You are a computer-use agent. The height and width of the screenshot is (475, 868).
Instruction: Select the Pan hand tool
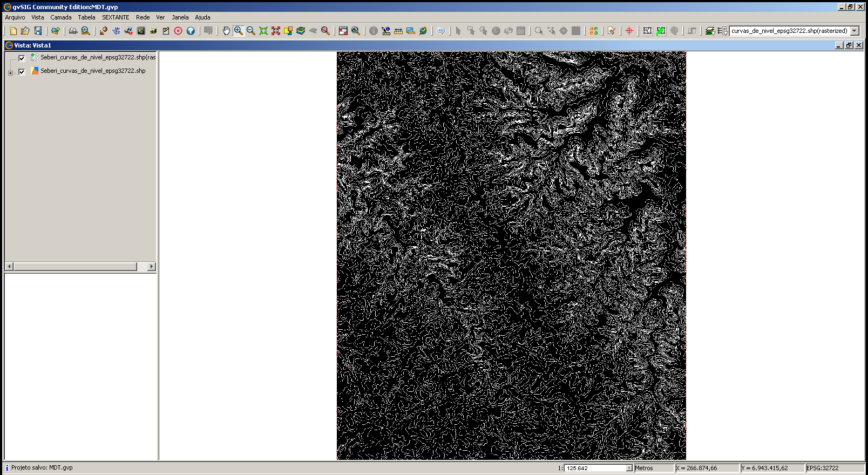[x=226, y=31]
